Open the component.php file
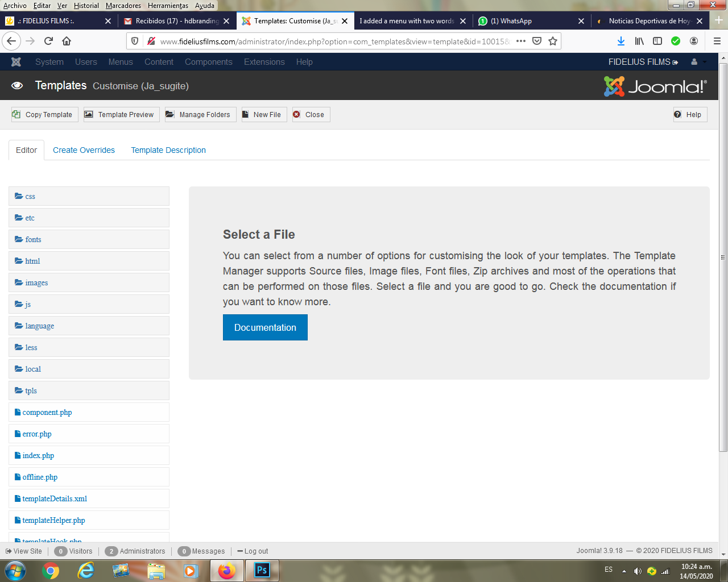 pos(89,412)
